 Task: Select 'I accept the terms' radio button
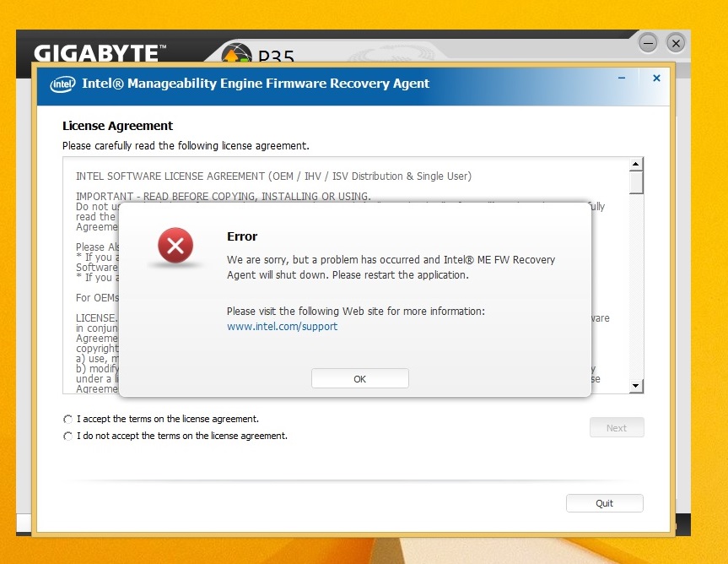coord(68,419)
